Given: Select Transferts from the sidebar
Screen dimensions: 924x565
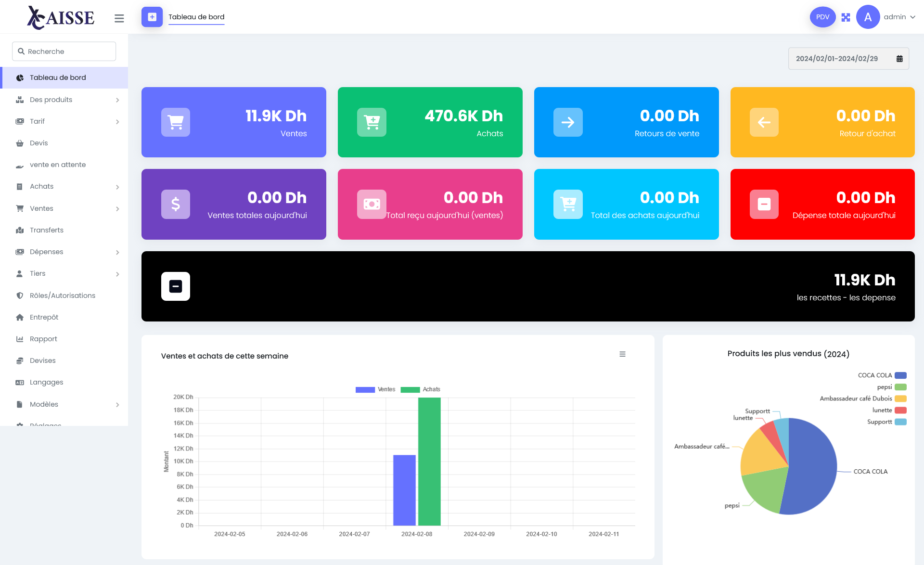Looking at the screenshot, I should (47, 230).
